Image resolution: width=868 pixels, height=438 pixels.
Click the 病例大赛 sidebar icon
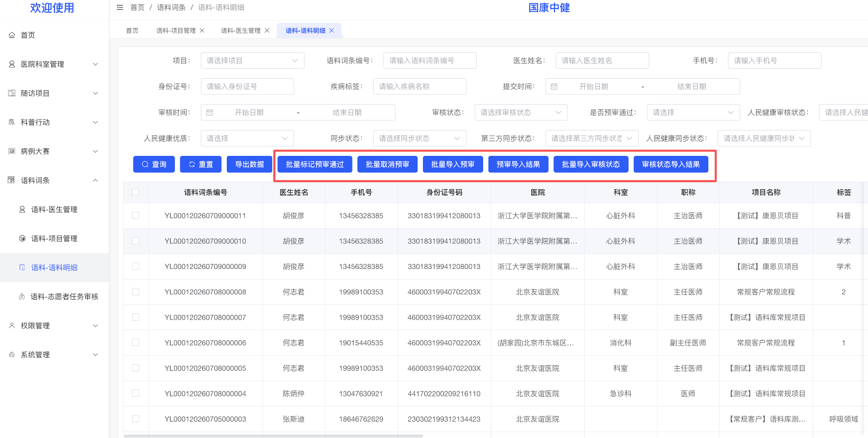pyautogui.click(x=12, y=151)
